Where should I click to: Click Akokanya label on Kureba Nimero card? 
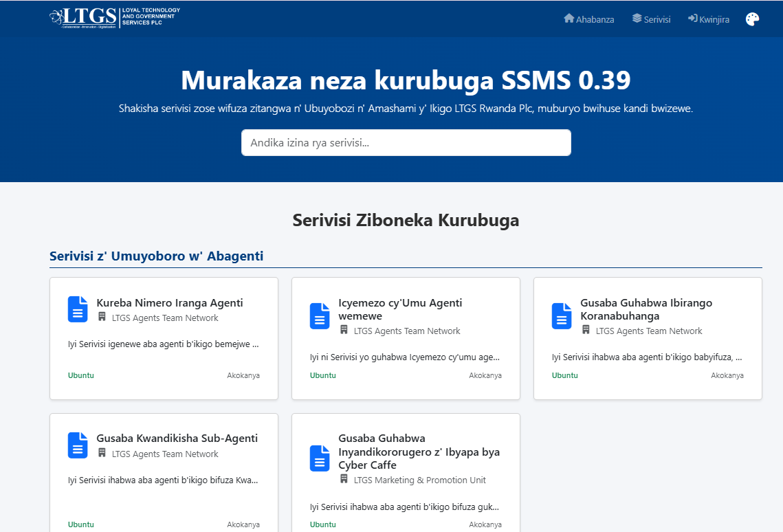[x=243, y=375]
